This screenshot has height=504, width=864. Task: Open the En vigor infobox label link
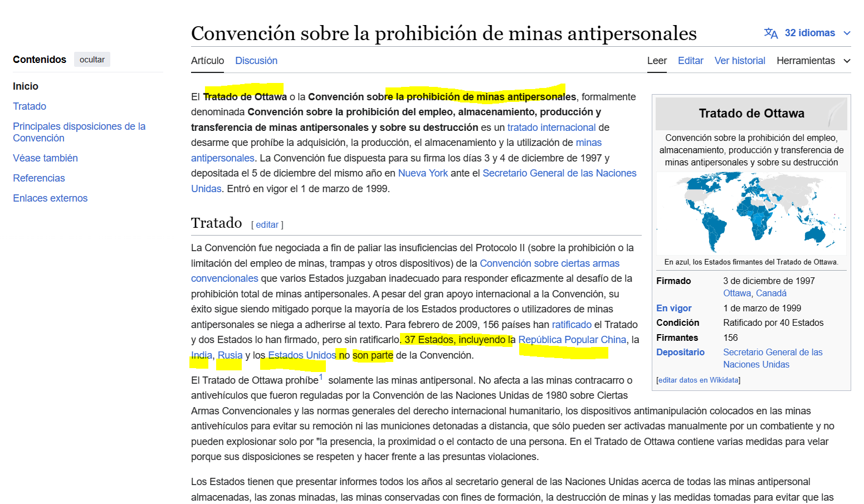[x=673, y=309]
